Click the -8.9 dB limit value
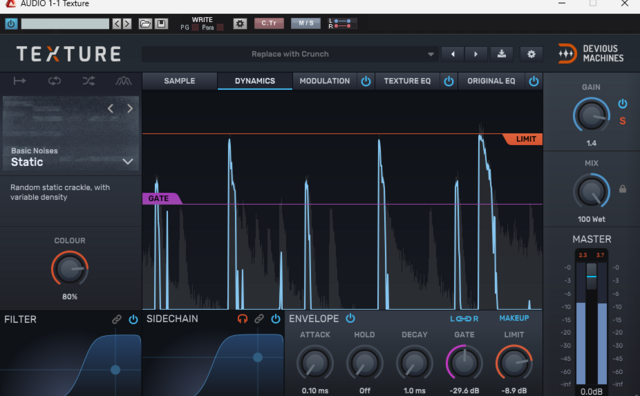Screen dimensions: 640x396 point(514,391)
